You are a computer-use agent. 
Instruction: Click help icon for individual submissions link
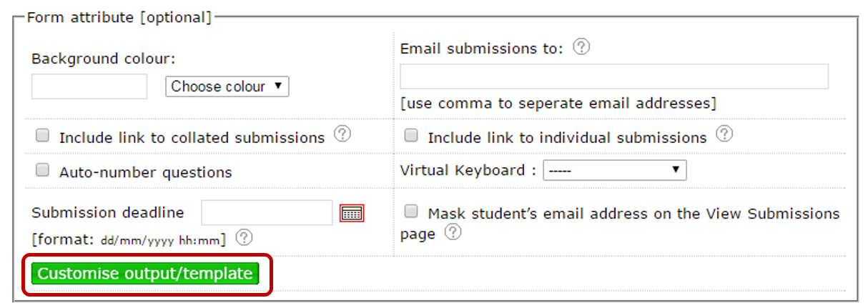[724, 134]
